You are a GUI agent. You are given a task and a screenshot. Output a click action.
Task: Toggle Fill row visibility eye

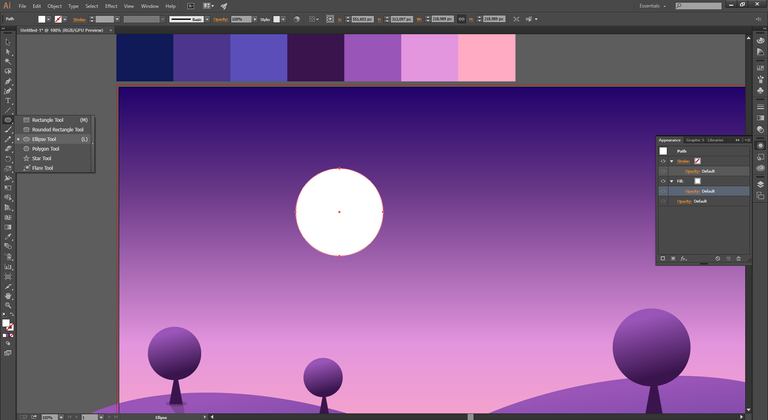coord(663,181)
